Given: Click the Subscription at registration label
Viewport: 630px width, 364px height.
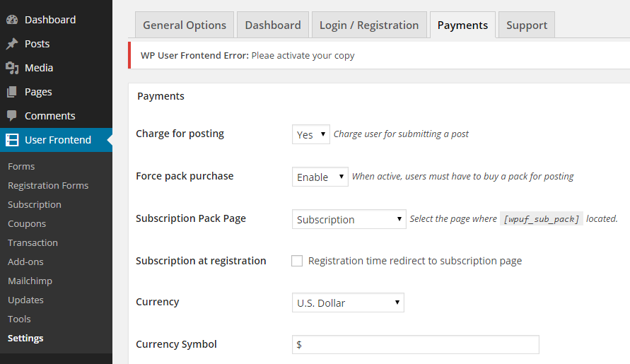Looking at the screenshot, I should pos(201,261).
